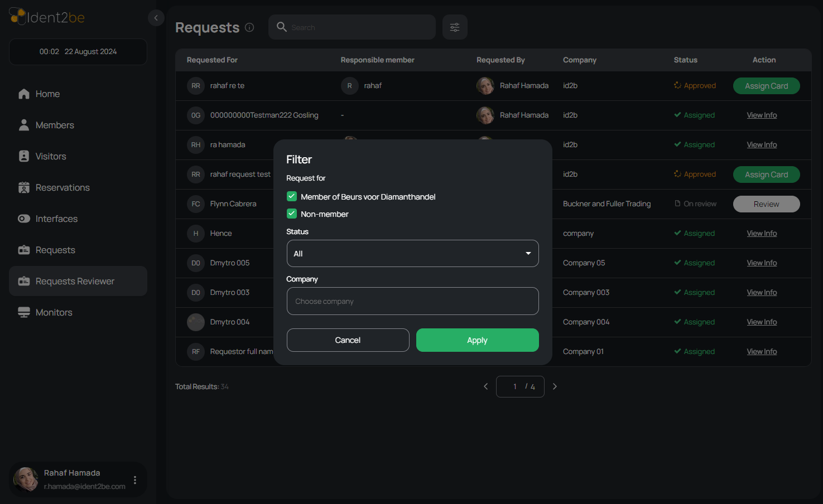
Task: Go to Interfaces section
Action: click(x=78, y=219)
